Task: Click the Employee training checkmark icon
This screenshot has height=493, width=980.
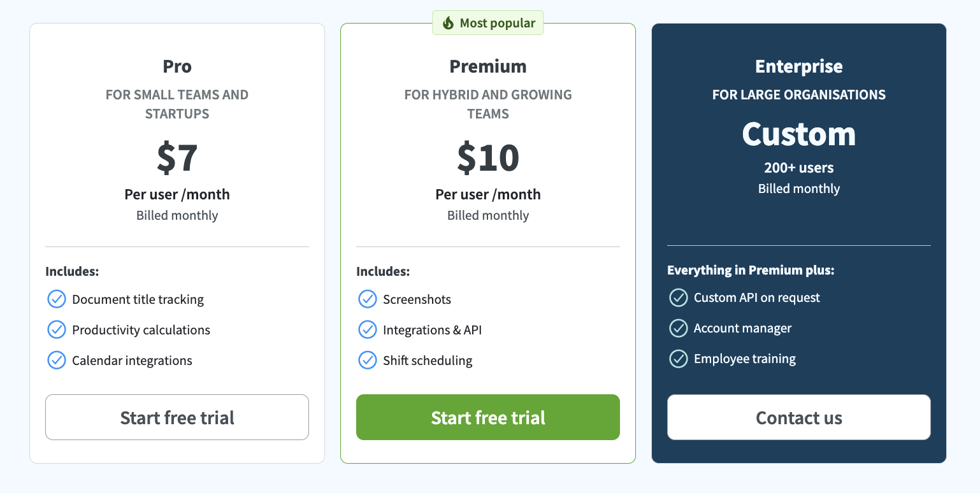Action: (x=678, y=359)
